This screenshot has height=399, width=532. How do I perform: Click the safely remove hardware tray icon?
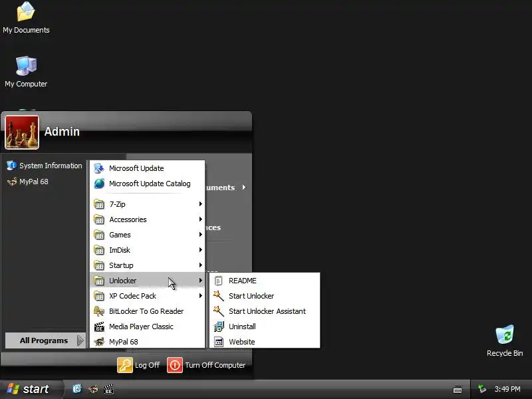(481, 389)
